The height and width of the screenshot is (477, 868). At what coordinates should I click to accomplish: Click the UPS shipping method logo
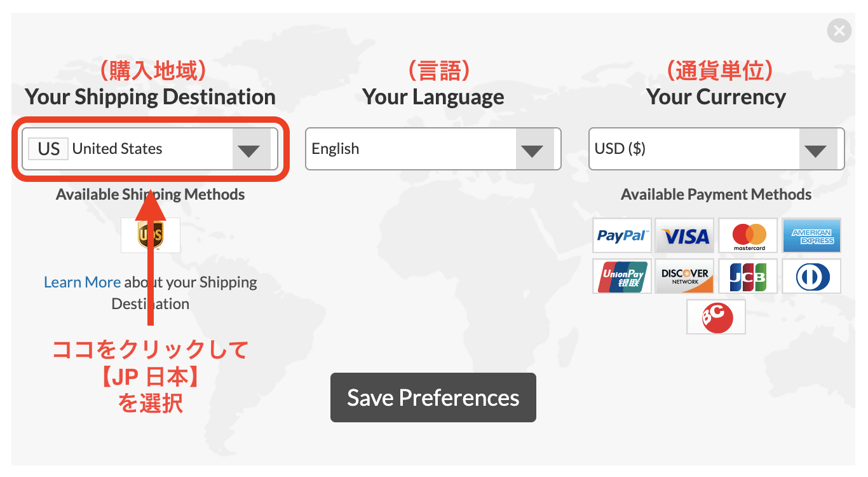[151, 235]
